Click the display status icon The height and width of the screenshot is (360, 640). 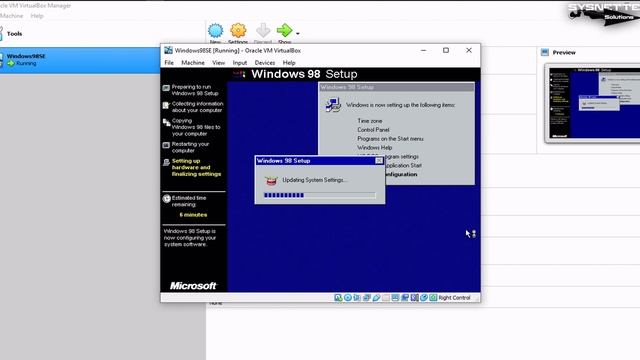tap(395, 298)
